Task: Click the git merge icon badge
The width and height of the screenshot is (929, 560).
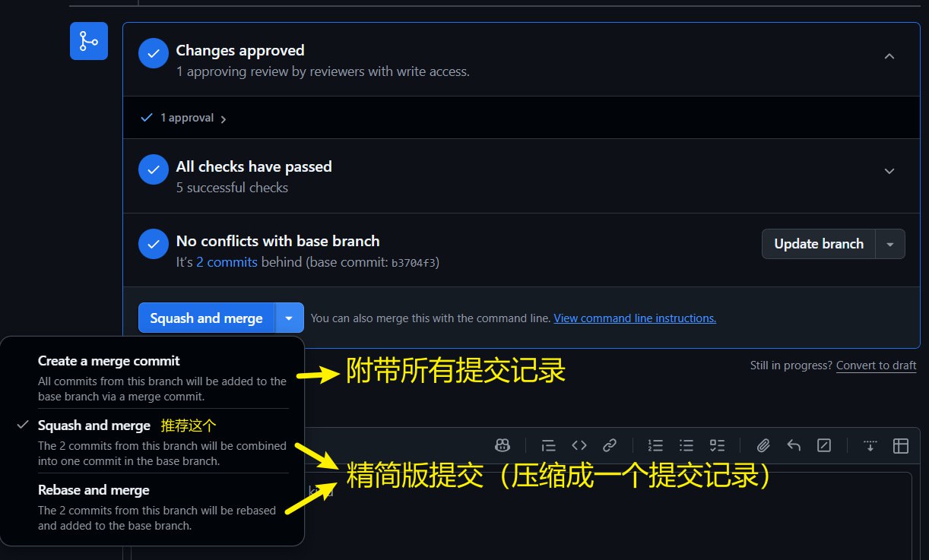Action: [89, 41]
